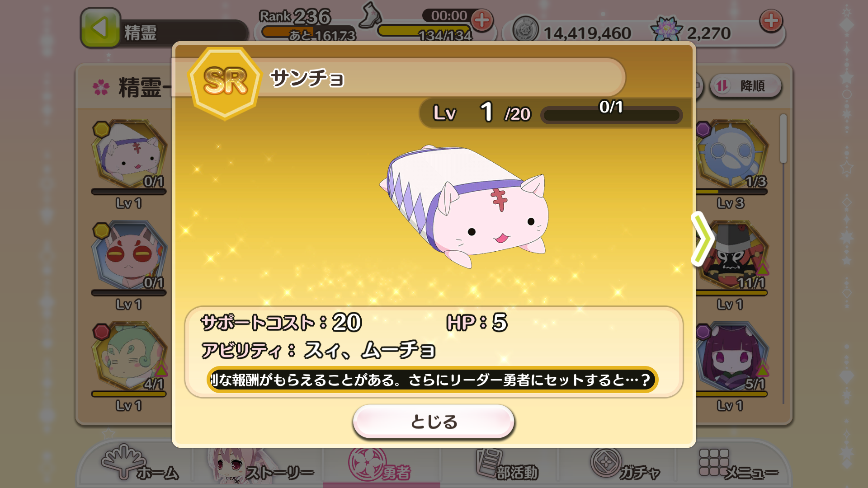Screen dimensions: 868x488
Task: Tap the boot stamina icon
Action: point(371,14)
